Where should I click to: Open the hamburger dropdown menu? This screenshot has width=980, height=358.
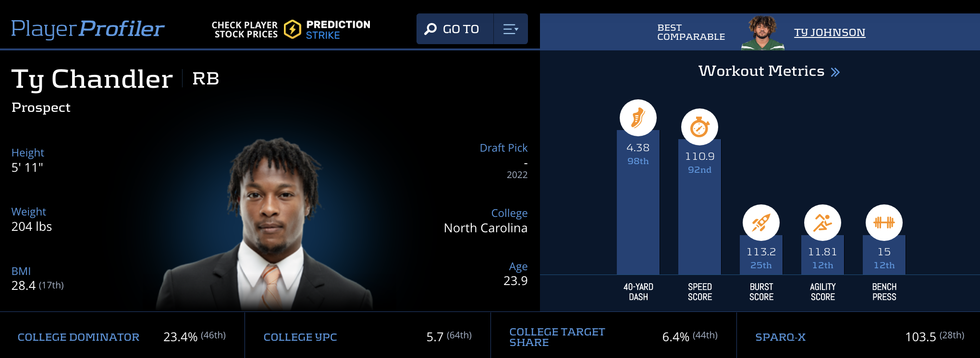point(510,29)
